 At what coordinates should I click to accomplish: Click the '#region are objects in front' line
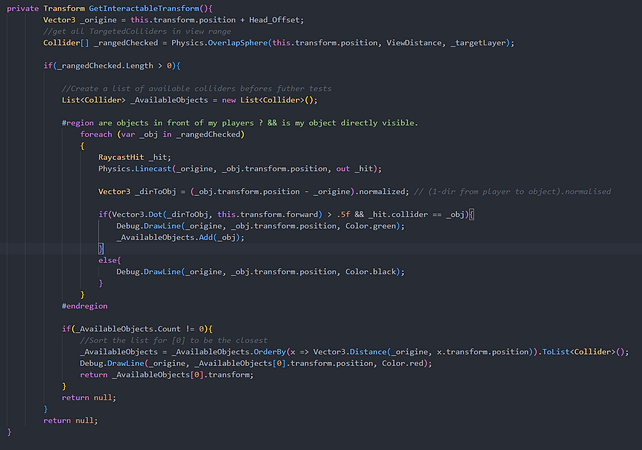[240, 123]
